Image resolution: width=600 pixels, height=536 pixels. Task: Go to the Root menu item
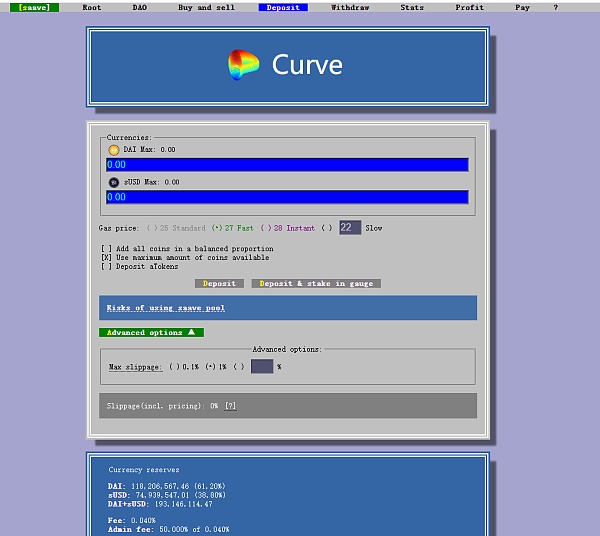[92, 8]
